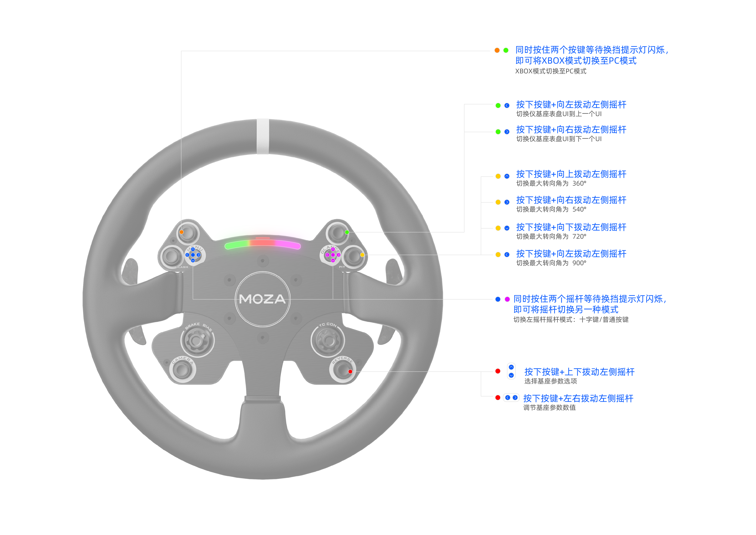
Task: Click the text 切换最大转向角为 720°
Action: click(x=551, y=237)
